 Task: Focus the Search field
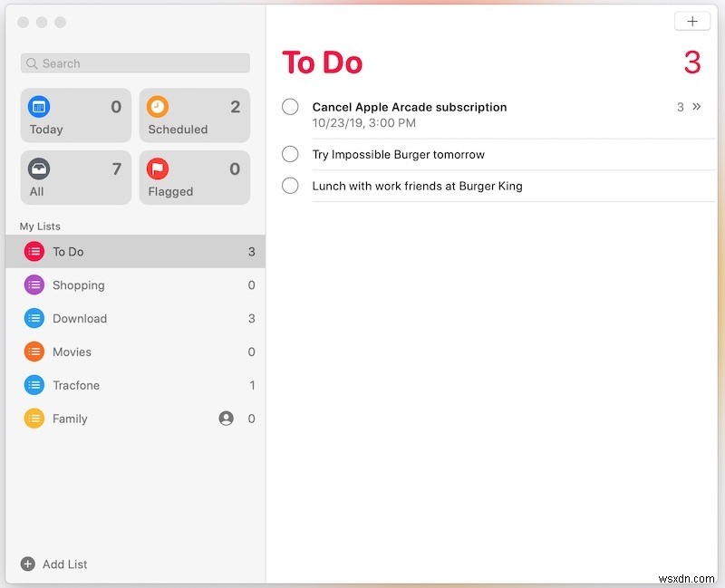[135, 63]
